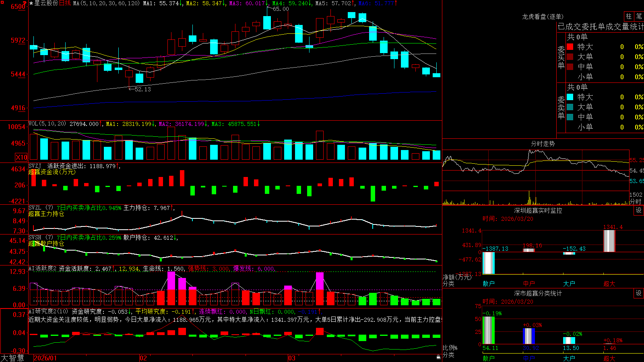Click the 65.00 high price annotation

pos(281,9)
